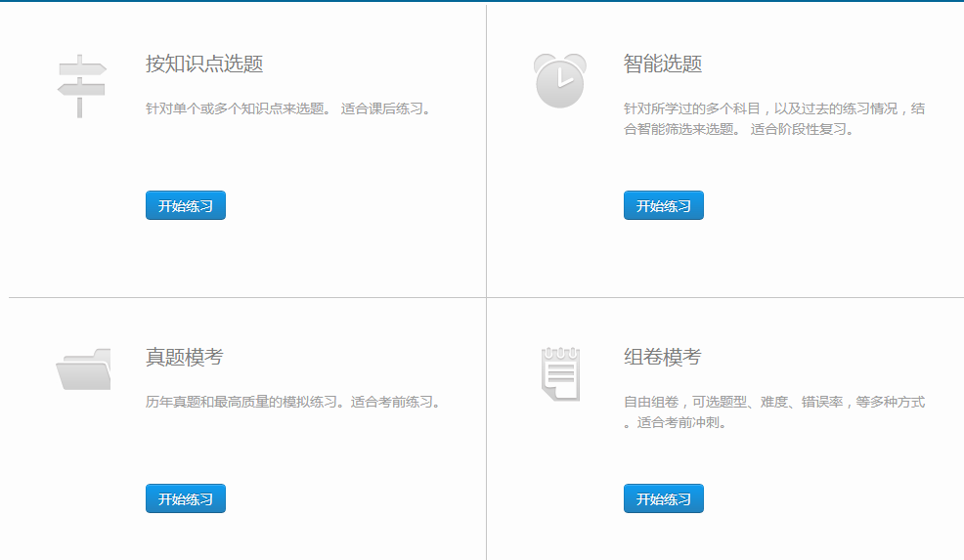Viewport: 964px width, 560px height.
Task: Click the line starting 自由组卷，可选题型
Action: pyautogui.click(x=773, y=402)
